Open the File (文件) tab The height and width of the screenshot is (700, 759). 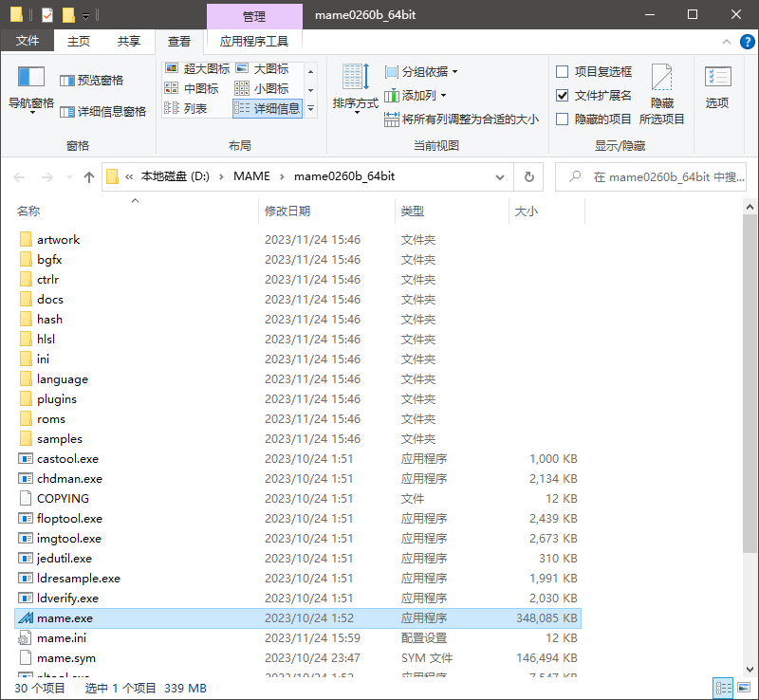(28, 41)
